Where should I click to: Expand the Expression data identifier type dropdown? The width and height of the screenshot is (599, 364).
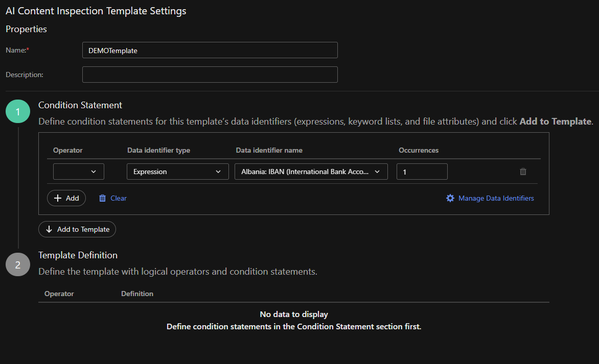[177, 172]
